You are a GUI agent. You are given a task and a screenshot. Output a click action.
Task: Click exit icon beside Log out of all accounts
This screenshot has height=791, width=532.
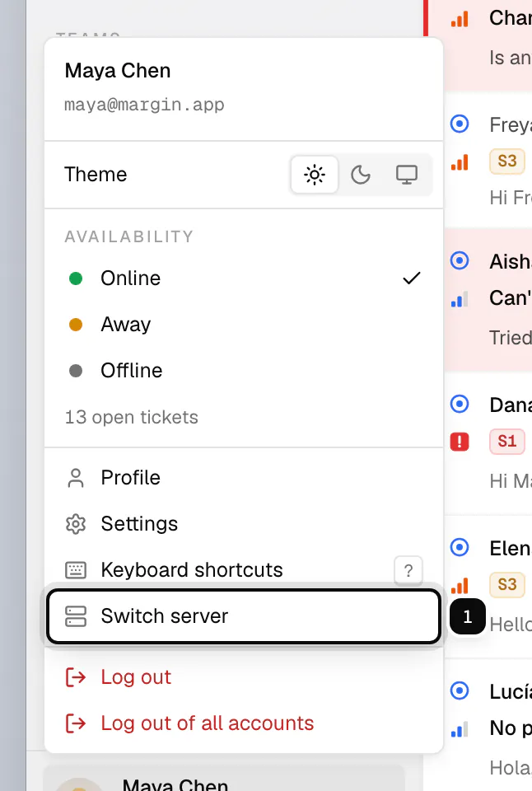coord(76,723)
